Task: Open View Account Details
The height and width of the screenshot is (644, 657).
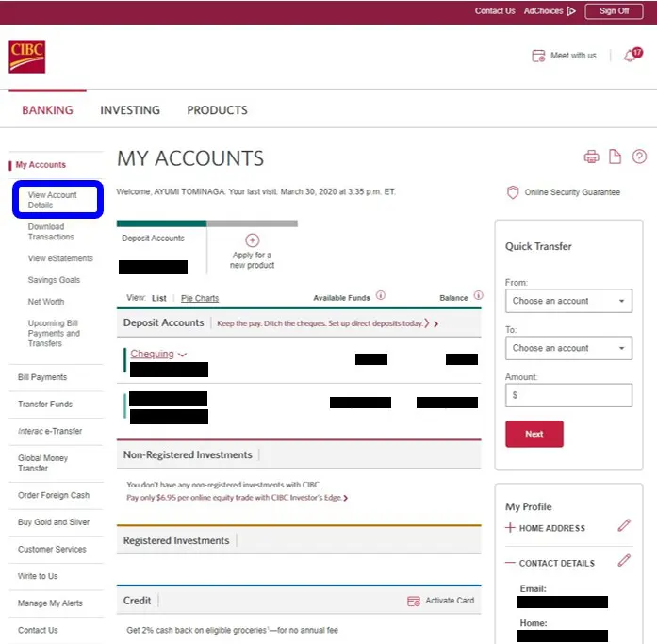Action: coord(53,200)
